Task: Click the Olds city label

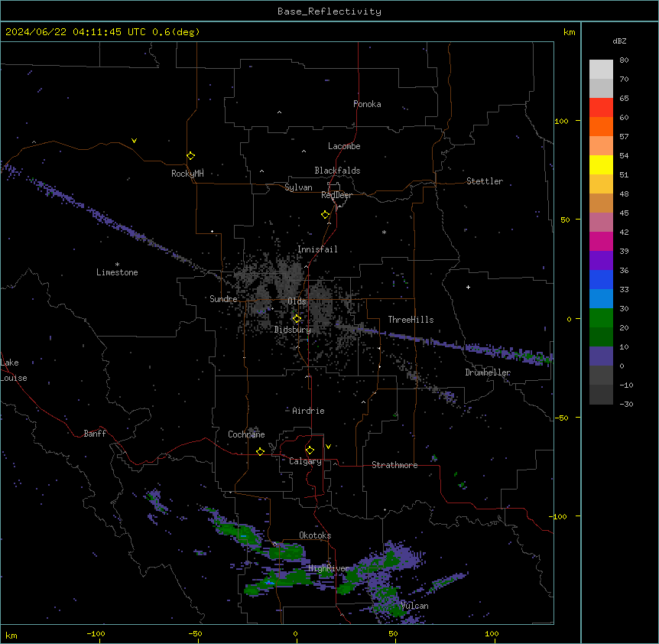Action: point(297,301)
